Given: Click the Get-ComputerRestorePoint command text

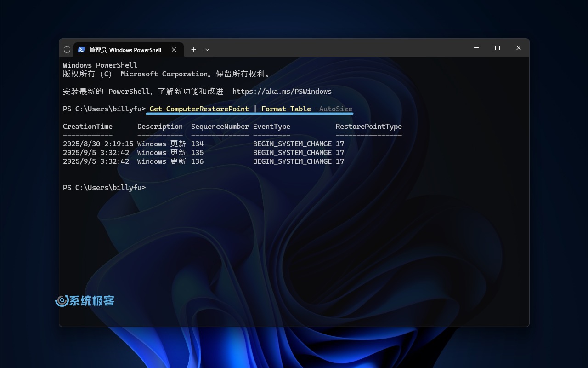Looking at the screenshot, I should [199, 109].
